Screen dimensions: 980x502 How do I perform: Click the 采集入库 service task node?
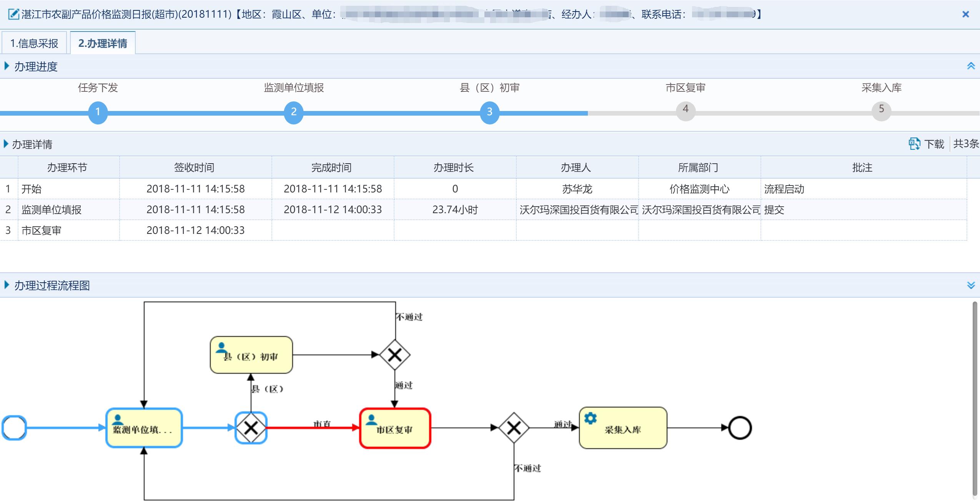tap(623, 428)
